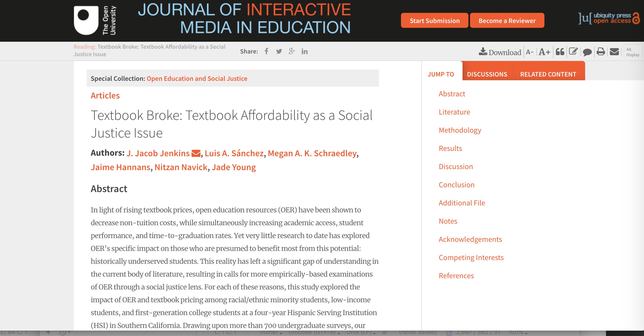Viewport: 644px width, 336px height.
Task: Open author Nitzan Navick link
Action: click(x=181, y=167)
